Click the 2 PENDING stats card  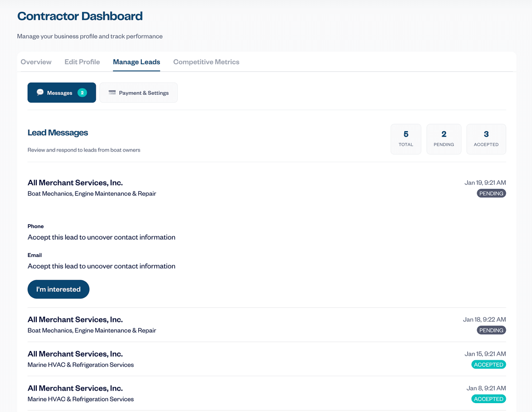pos(444,139)
